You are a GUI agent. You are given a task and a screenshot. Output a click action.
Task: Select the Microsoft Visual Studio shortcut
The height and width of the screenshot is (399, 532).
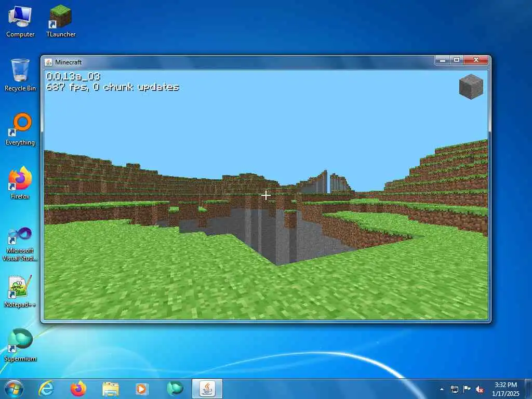20,244
